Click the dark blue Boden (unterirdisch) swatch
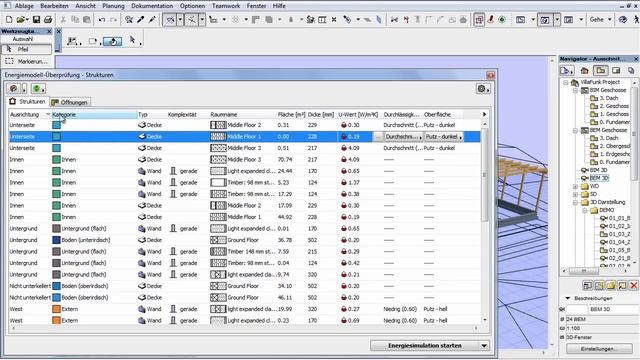The height and width of the screenshot is (360, 640). [56, 240]
